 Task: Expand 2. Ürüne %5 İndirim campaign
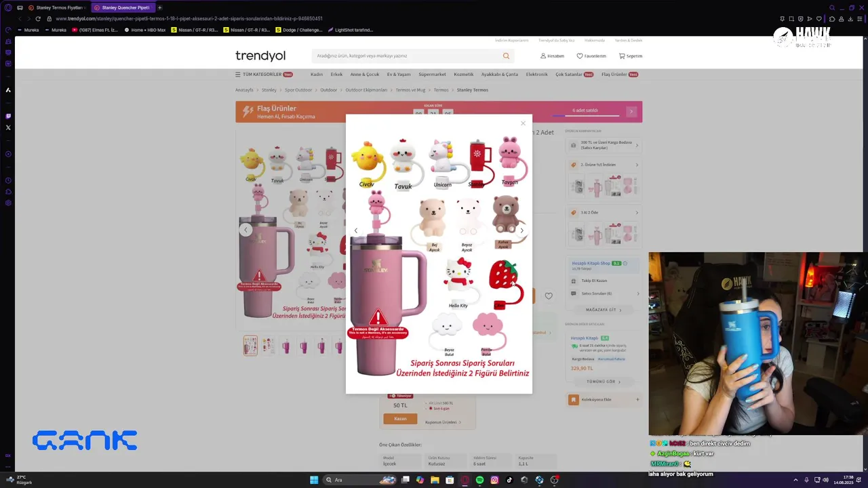pyautogui.click(x=603, y=165)
